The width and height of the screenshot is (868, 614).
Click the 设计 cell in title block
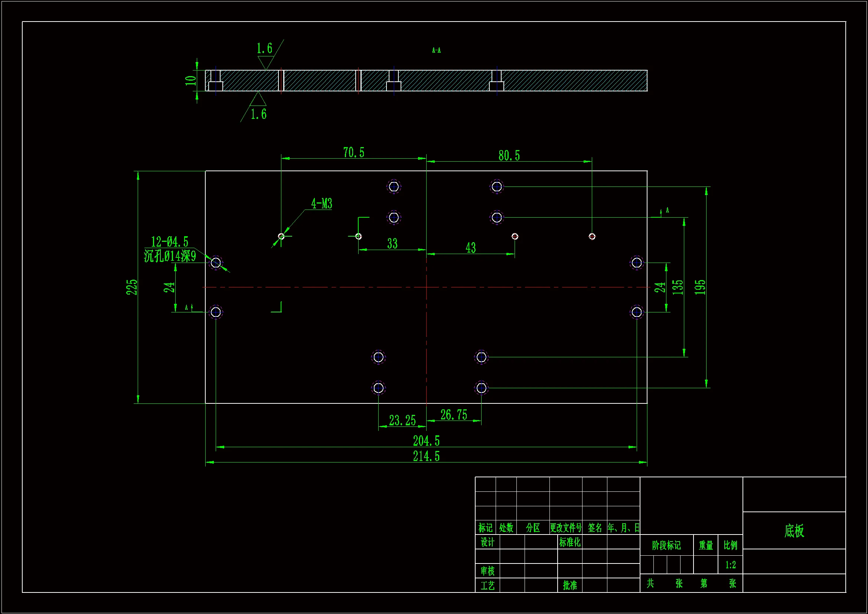point(487,543)
